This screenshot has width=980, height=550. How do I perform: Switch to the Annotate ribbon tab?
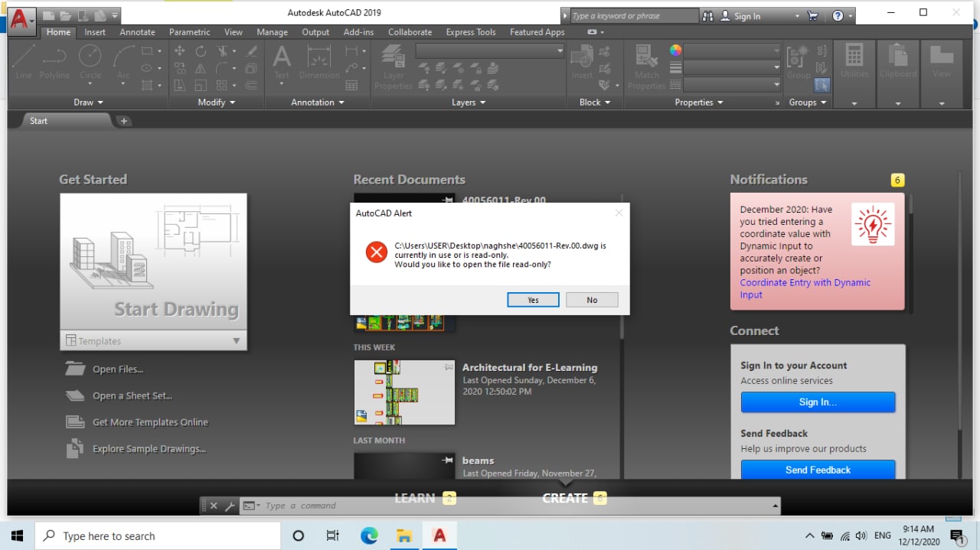[137, 32]
